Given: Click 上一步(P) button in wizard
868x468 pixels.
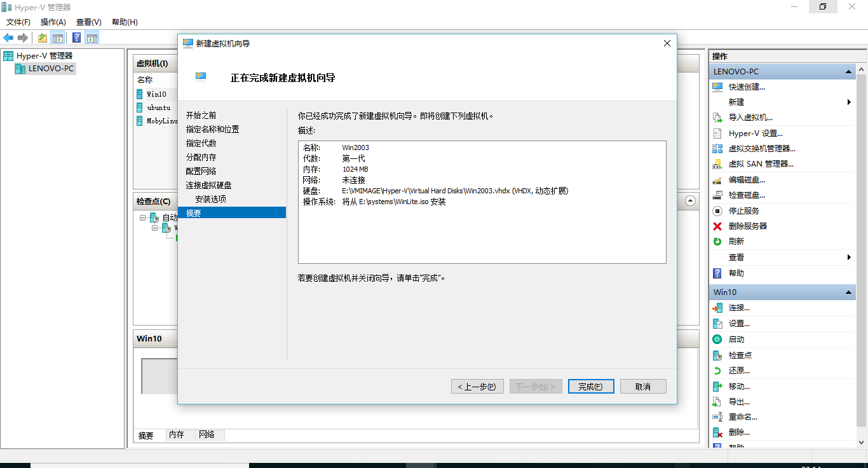Looking at the screenshot, I should click(477, 387).
